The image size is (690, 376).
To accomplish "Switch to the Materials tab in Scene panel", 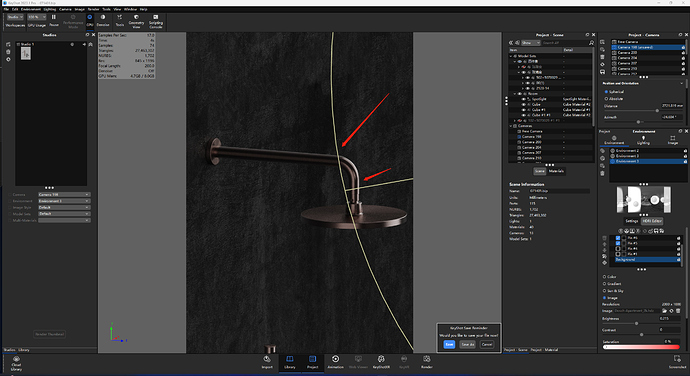I will [556, 171].
